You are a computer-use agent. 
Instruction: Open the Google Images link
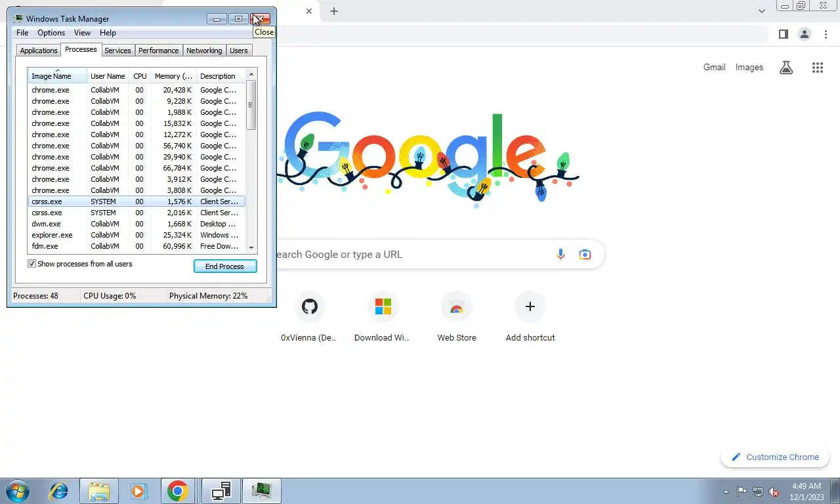(x=749, y=67)
